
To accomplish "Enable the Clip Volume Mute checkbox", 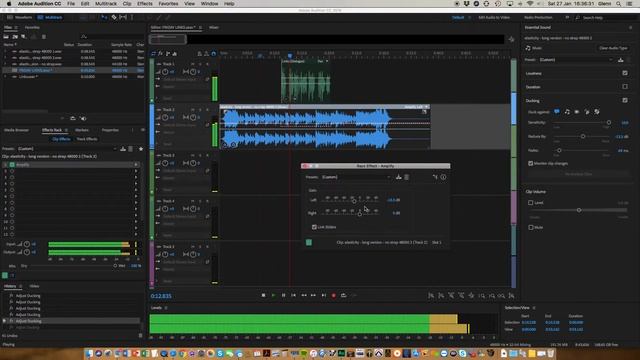I will (x=531, y=227).
